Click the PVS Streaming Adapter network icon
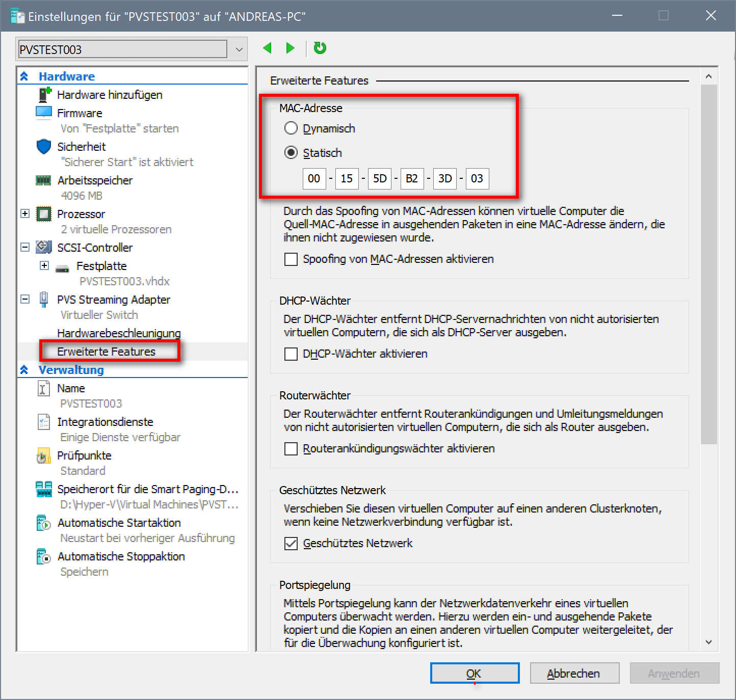This screenshot has width=736, height=700. click(44, 299)
